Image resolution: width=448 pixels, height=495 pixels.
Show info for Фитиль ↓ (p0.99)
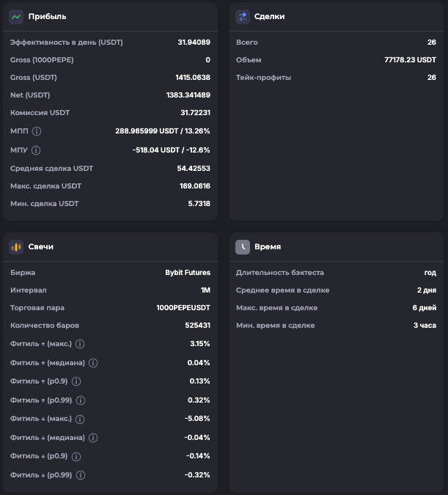tap(81, 475)
